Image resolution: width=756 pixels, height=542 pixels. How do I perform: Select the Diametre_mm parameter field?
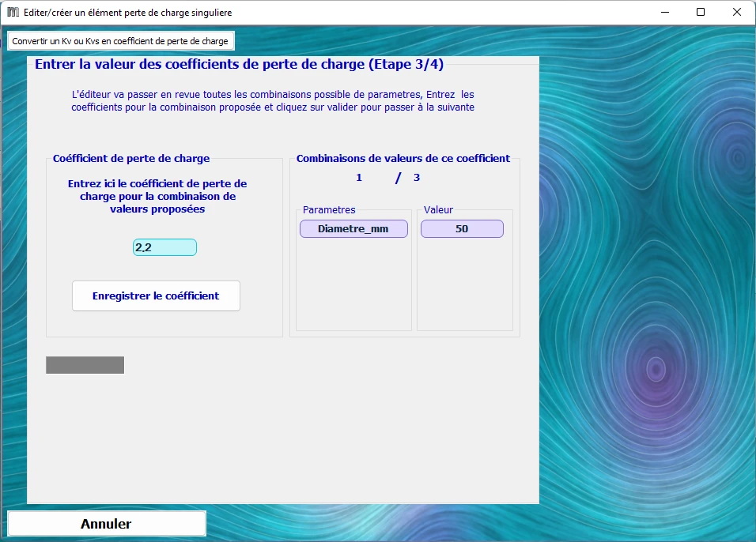pos(353,229)
